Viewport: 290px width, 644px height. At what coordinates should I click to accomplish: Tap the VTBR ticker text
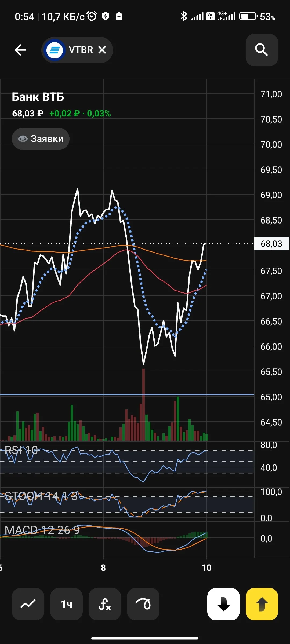point(81,50)
